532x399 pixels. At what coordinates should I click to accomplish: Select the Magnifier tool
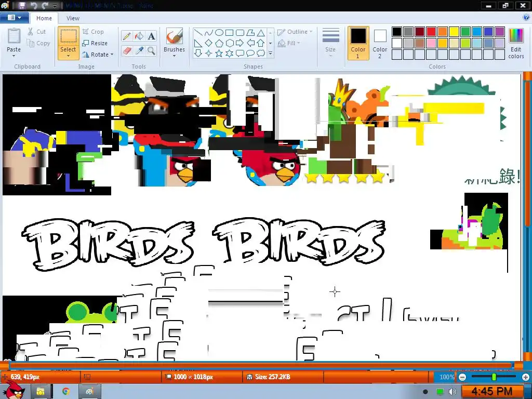[152, 51]
